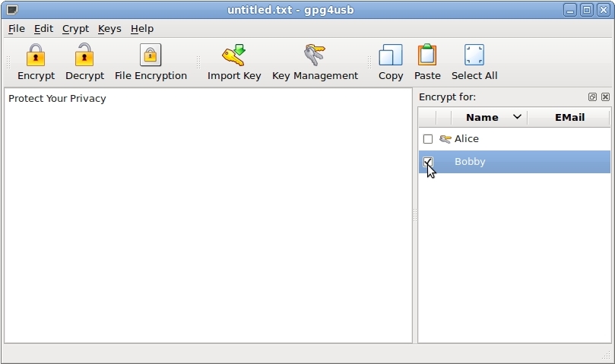Click the window resize grip in status bar

click(x=606, y=355)
